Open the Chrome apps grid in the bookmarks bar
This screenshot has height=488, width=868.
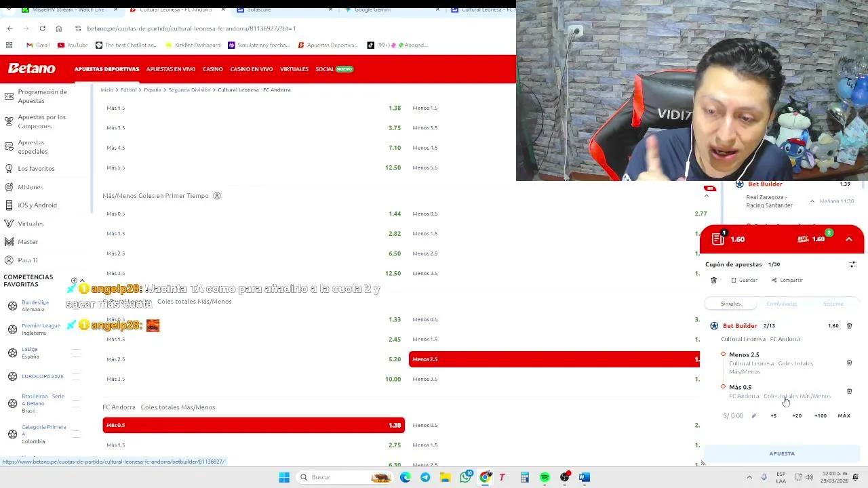9,45
